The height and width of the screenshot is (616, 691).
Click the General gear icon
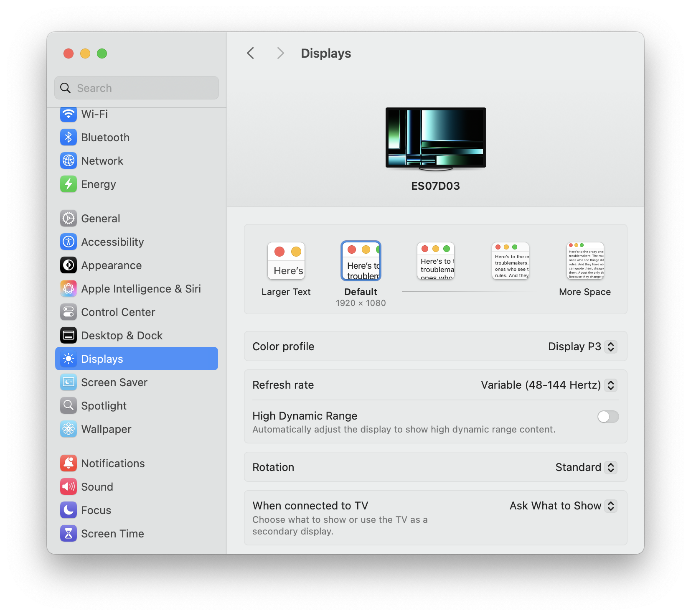69,218
